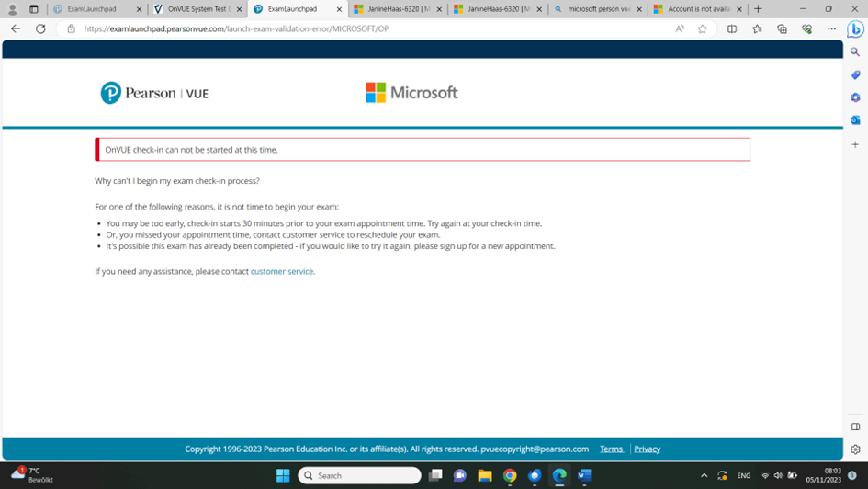This screenshot has height=489, width=868.
Task: Open ENG language input switcher
Action: pos(743,475)
